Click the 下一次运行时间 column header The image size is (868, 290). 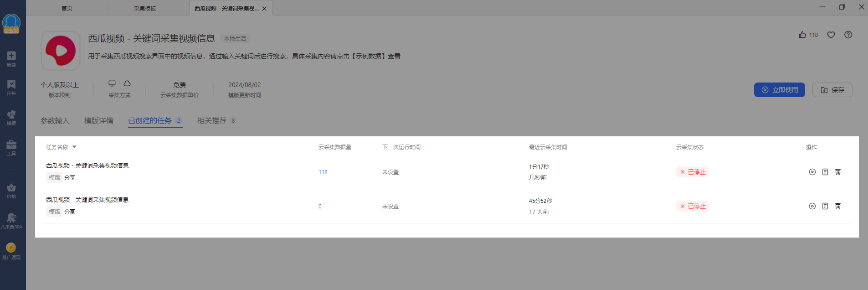point(401,147)
